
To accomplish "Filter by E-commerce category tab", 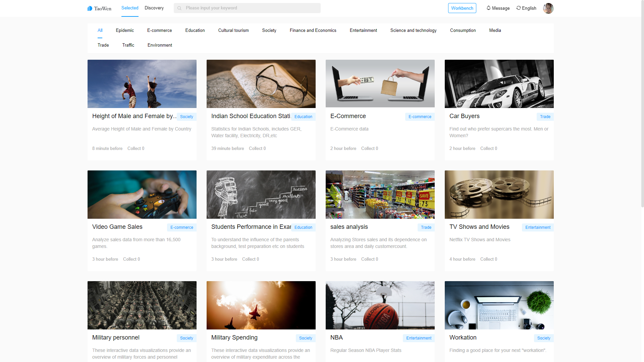I will point(159,30).
